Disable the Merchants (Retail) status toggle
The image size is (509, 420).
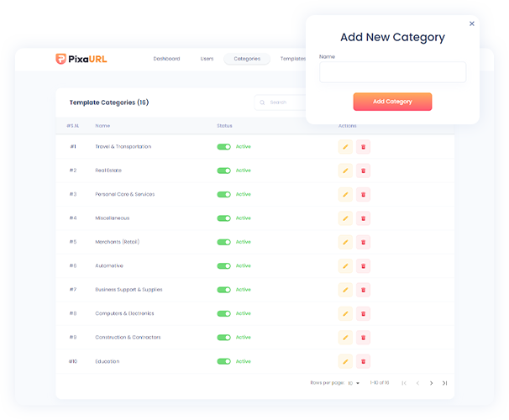pyautogui.click(x=223, y=242)
